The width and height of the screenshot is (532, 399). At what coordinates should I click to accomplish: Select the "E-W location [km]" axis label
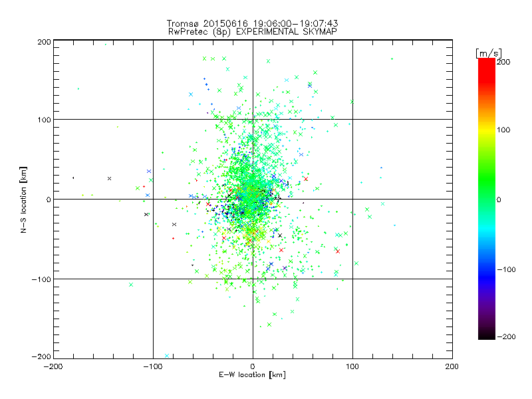coord(252,374)
